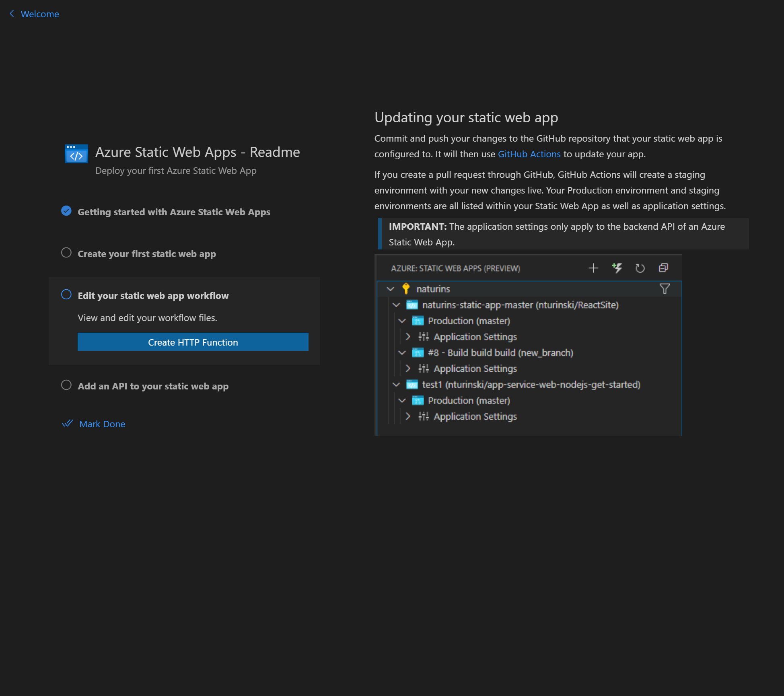Click the key icon beside the naturins subscription
The height and width of the screenshot is (696, 784).
pyautogui.click(x=405, y=289)
